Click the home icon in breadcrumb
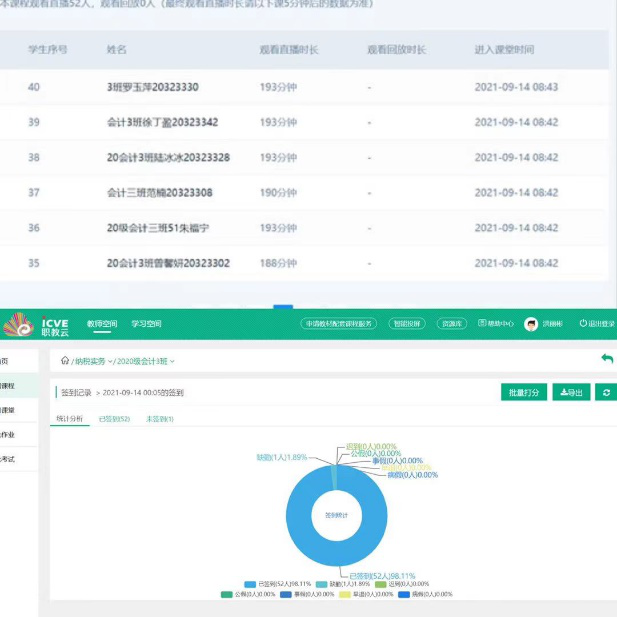The image size is (617, 617). tap(65, 361)
